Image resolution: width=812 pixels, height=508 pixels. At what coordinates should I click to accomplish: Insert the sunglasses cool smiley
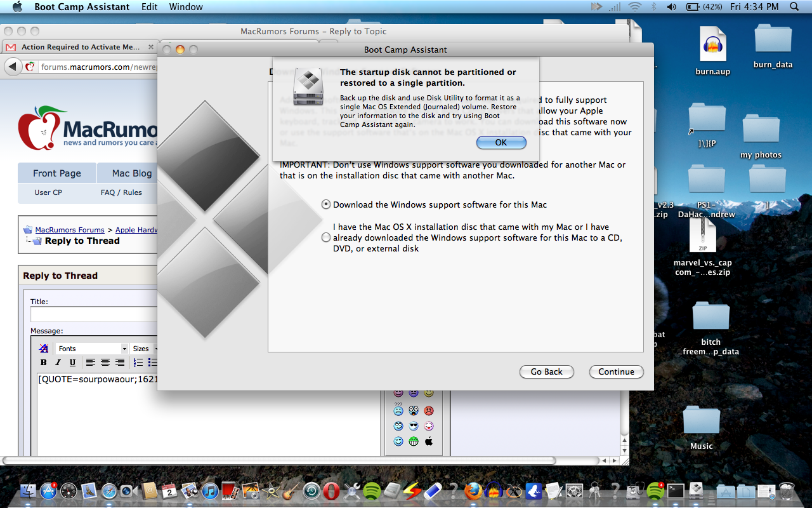pyautogui.click(x=414, y=426)
